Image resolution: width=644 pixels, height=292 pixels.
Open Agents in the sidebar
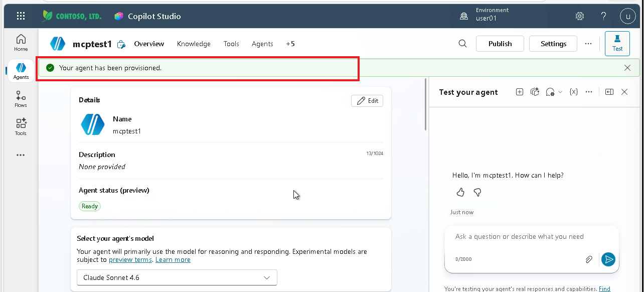[x=21, y=71]
